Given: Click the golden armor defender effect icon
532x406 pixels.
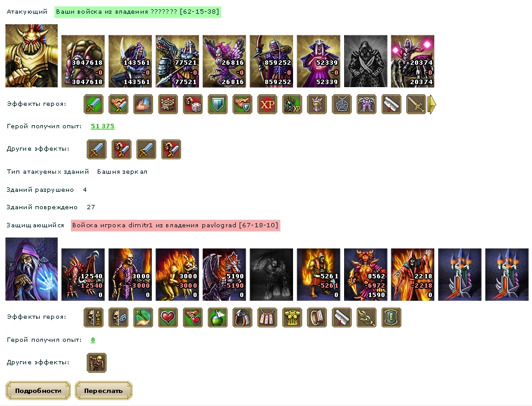Looking at the screenshot, I should (292, 318).
